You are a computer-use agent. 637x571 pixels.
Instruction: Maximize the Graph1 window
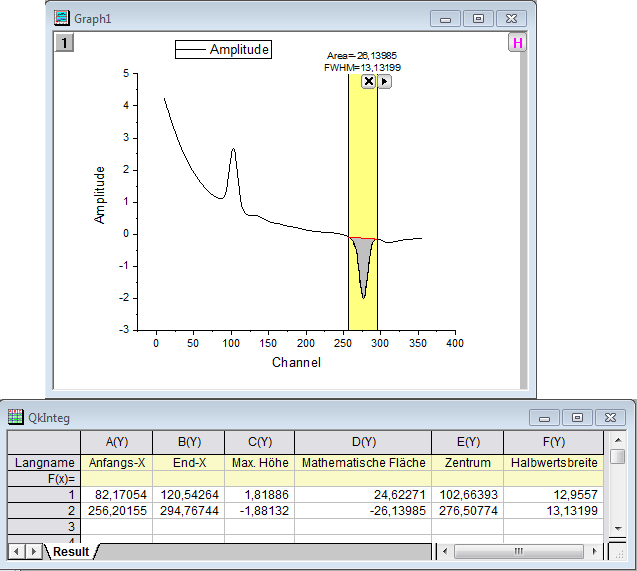click(478, 19)
